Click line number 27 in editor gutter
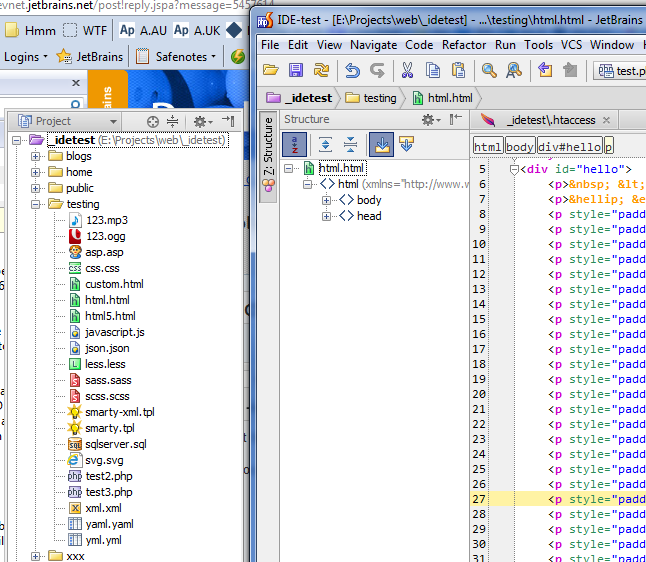 (479, 499)
